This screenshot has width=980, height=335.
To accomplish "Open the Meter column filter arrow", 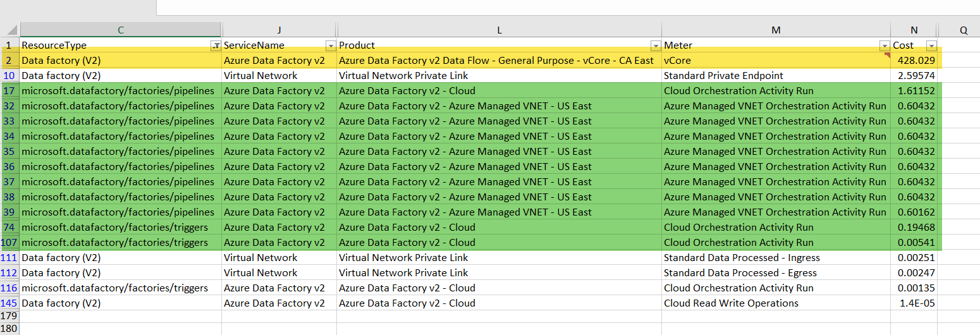I will tap(884, 46).
